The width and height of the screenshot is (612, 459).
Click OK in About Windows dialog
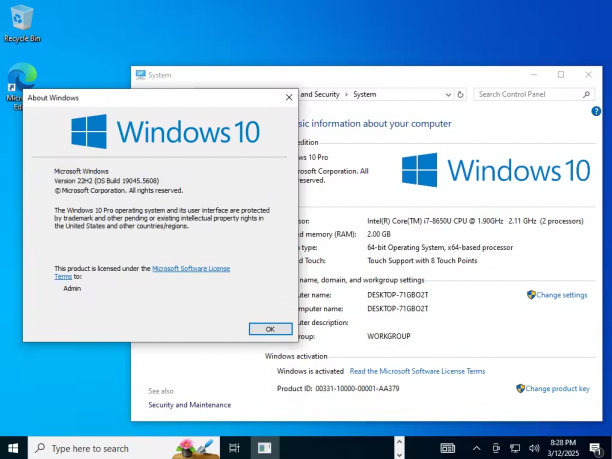(270, 329)
